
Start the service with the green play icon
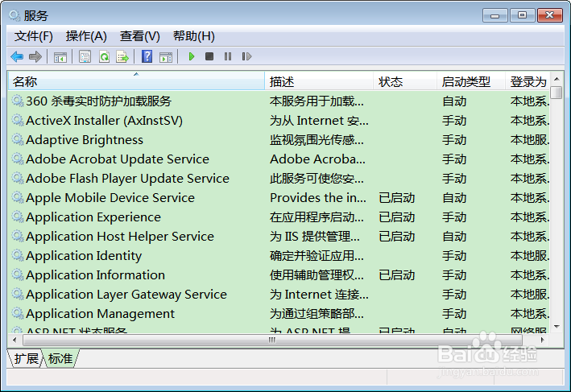[192, 56]
